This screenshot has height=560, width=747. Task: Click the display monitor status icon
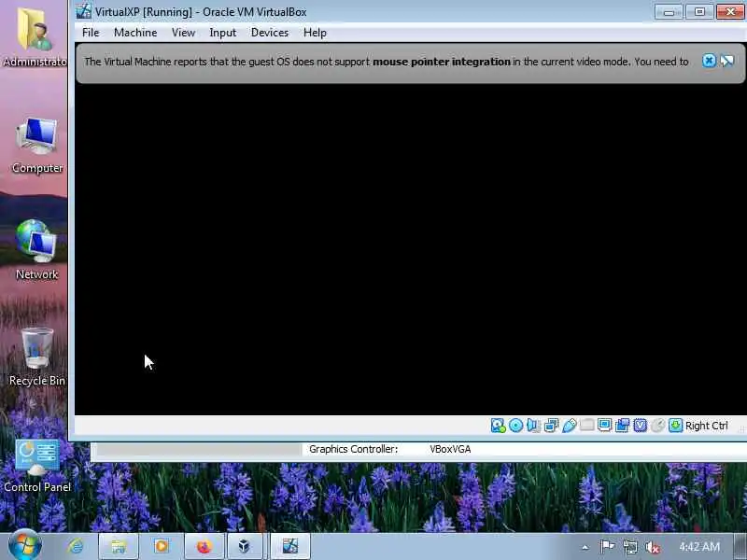[604, 426]
